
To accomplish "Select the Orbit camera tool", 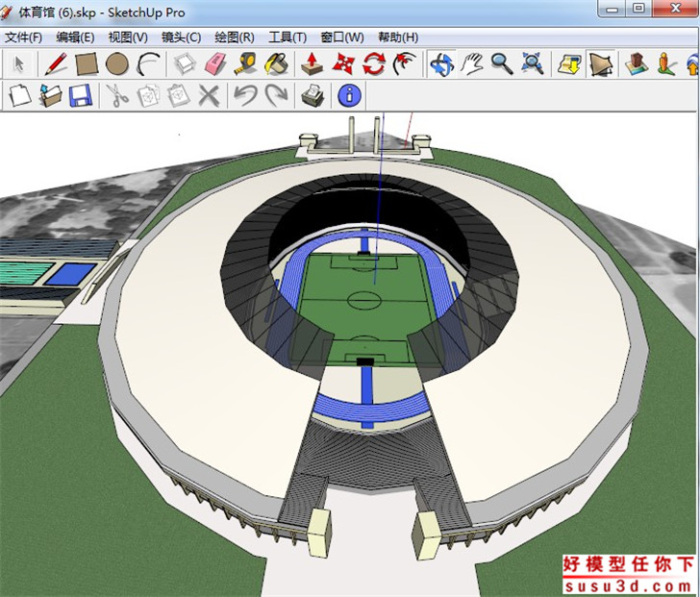I will (x=441, y=63).
